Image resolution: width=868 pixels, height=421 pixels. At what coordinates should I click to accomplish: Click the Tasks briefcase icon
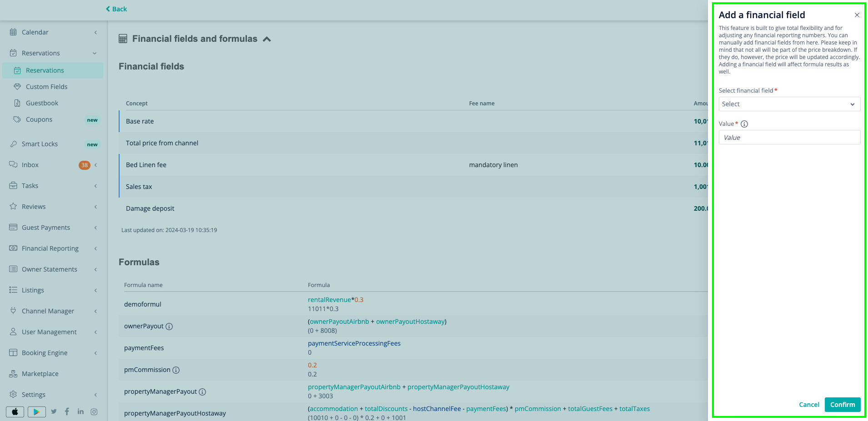pyautogui.click(x=13, y=186)
